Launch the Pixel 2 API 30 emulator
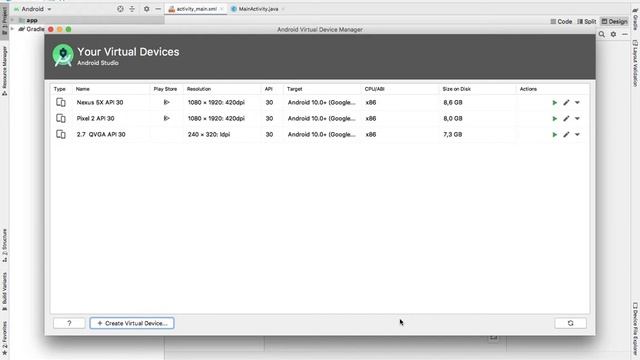 click(554, 118)
